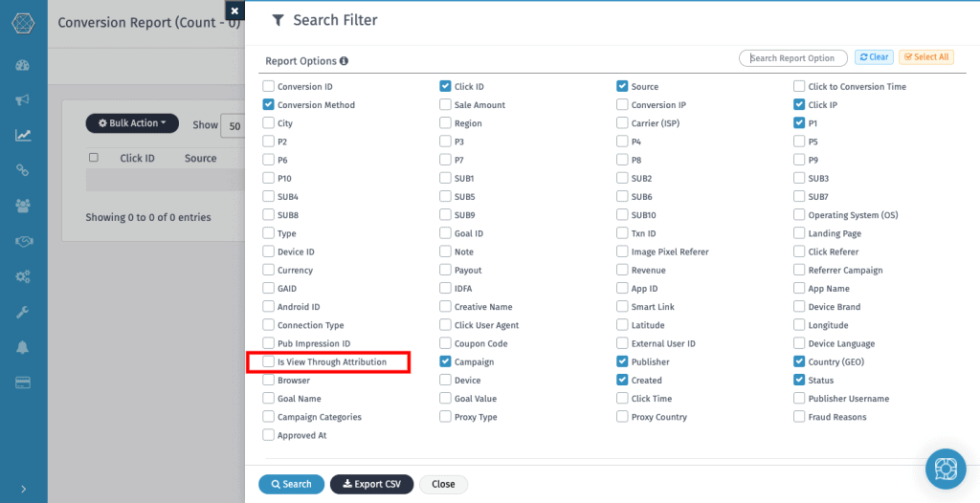Open the bell notifications icon
980x503 pixels.
[x=23, y=347]
